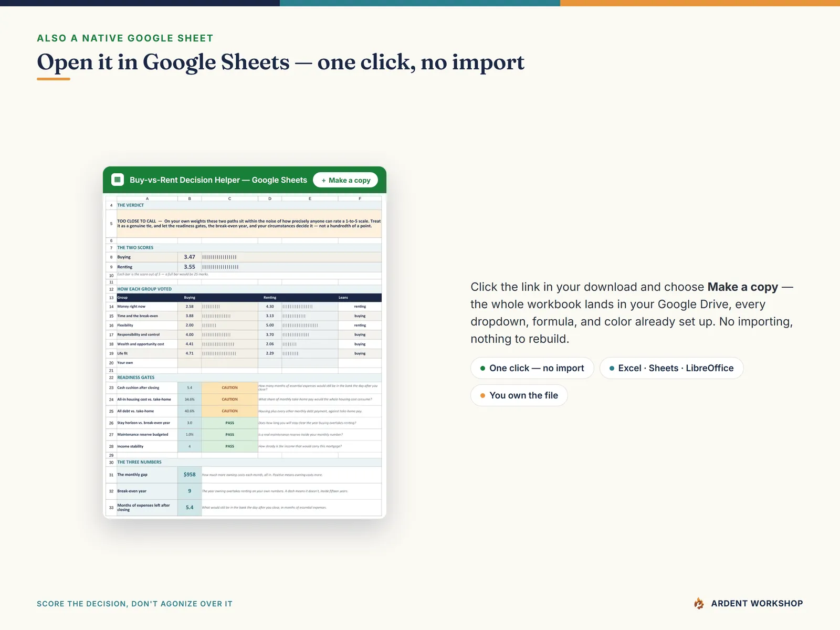
Task: Select column C header
Action: coord(229,198)
